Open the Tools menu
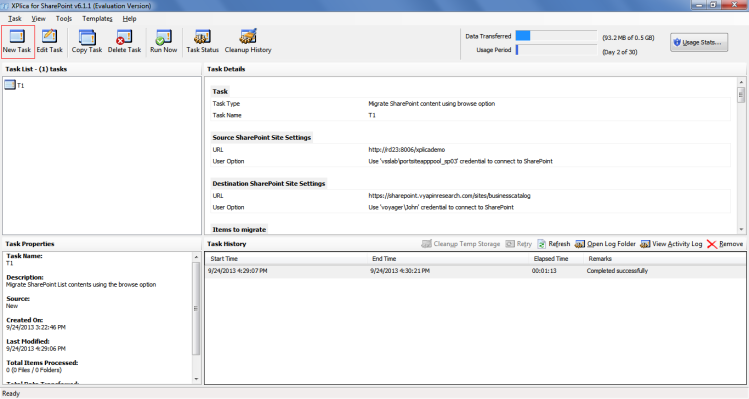This screenshot has height=399, width=749. click(x=64, y=19)
